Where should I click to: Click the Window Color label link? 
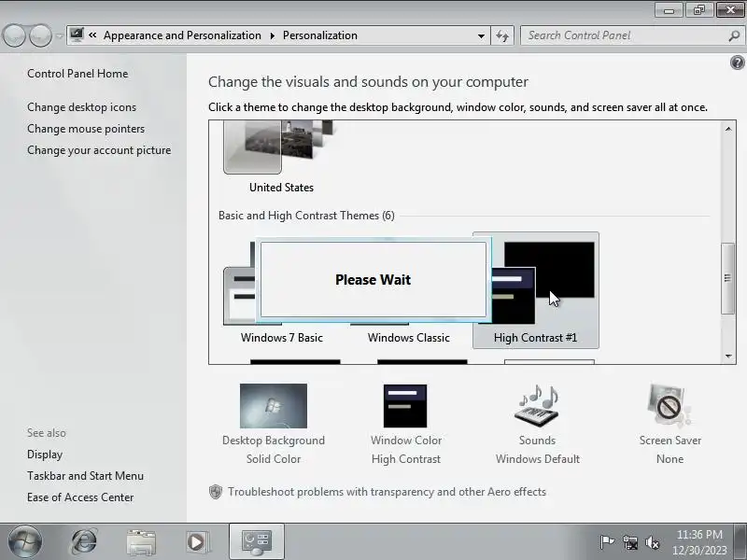point(406,441)
